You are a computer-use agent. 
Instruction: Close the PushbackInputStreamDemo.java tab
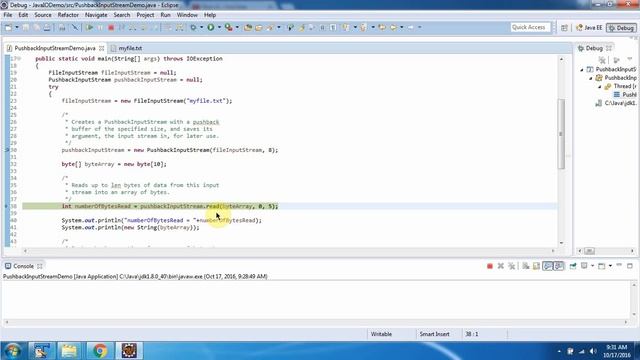pyautogui.click(x=102, y=48)
